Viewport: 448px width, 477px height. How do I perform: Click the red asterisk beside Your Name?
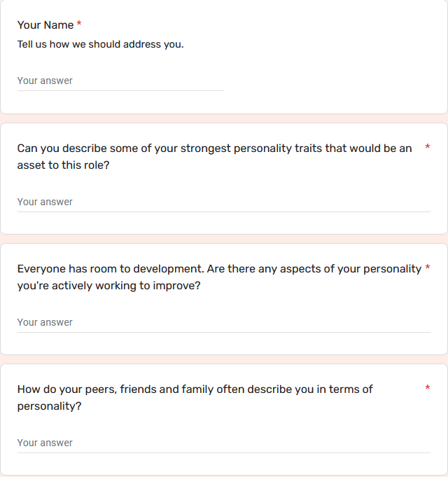(79, 24)
